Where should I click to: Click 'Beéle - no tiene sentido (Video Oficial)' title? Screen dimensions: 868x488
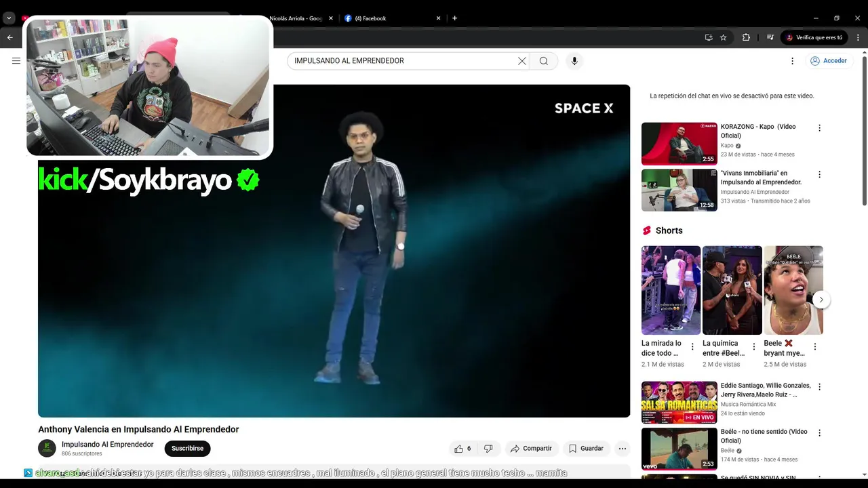(x=764, y=436)
